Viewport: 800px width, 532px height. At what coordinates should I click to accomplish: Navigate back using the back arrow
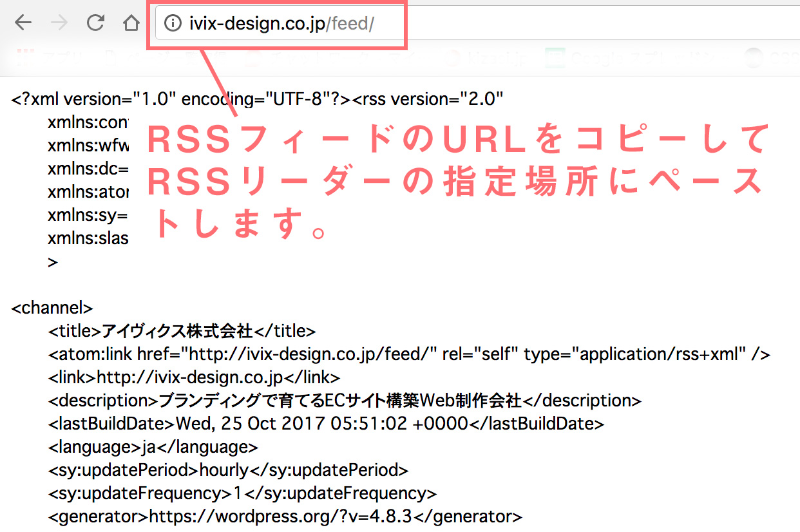(23, 23)
